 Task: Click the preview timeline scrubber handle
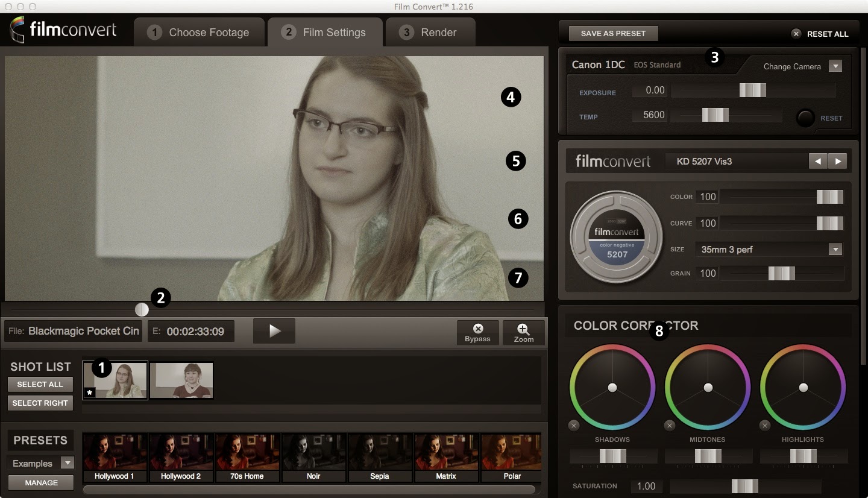[x=142, y=309]
